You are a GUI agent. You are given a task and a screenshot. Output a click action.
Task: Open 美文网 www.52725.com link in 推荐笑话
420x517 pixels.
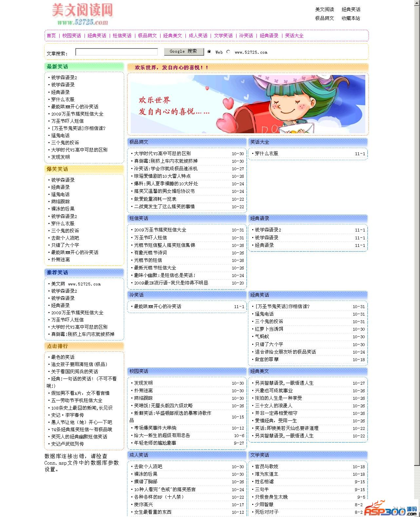[76, 284]
